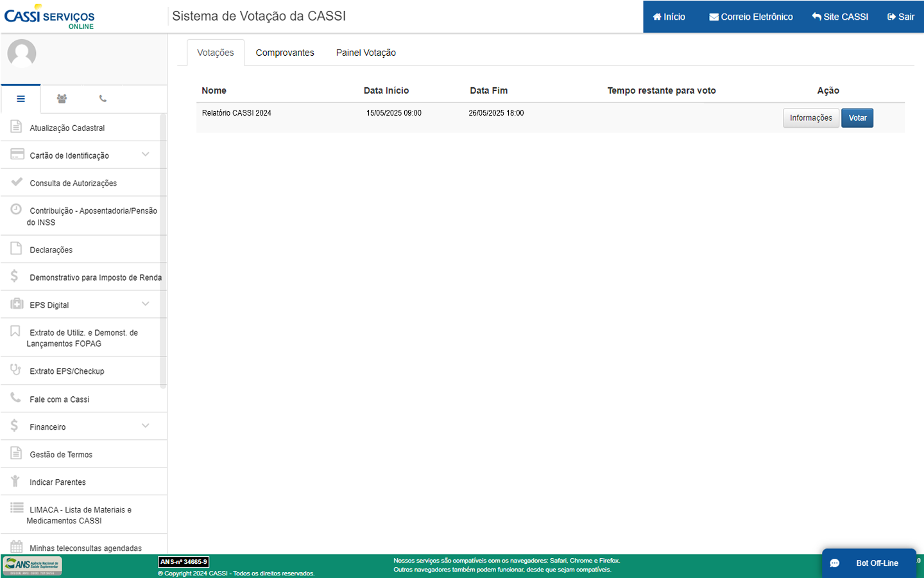Click the Financeiro dollar icon
924x578 pixels.
14,425
